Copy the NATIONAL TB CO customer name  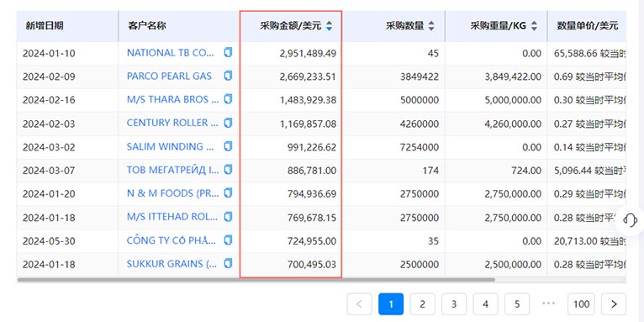click(228, 53)
